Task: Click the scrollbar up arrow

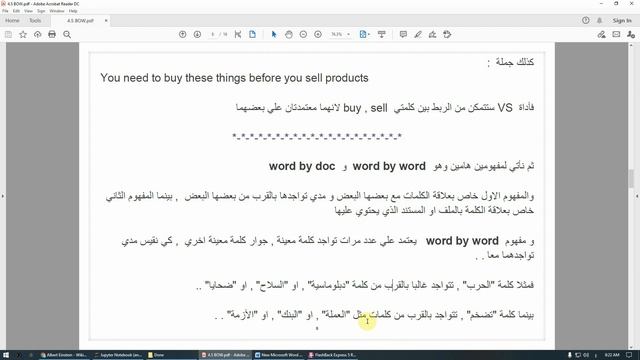Action: coord(631,46)
